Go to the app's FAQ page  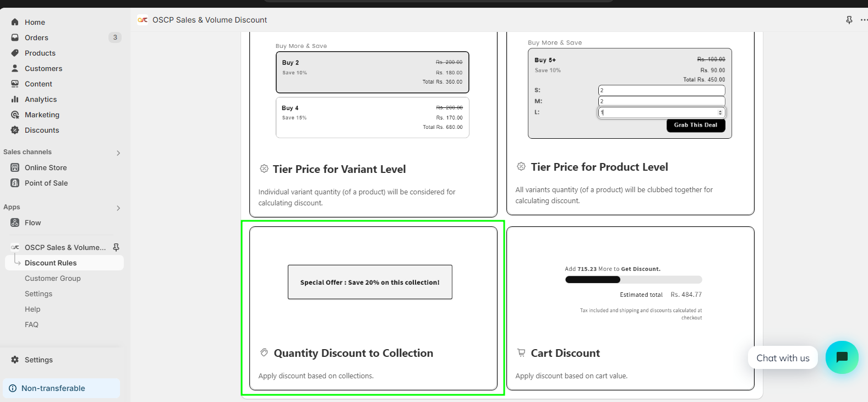31,324
